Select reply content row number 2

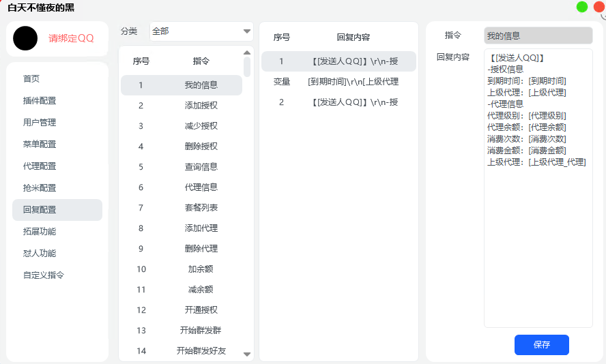point(338,102)
